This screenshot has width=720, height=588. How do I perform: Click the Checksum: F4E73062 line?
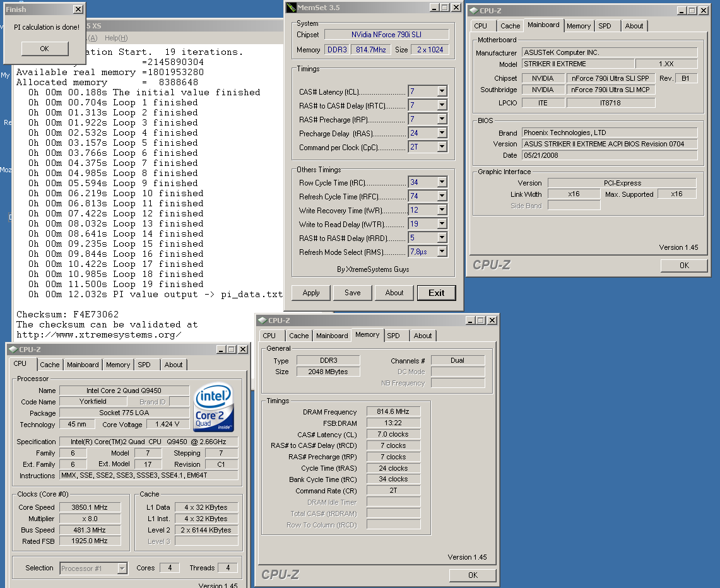click(x=68, y=314)
